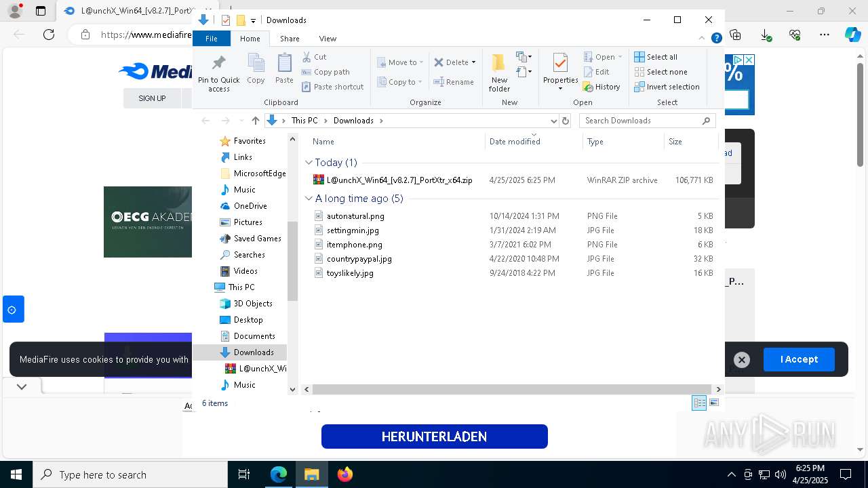Open Microsoft Edge from the taskbar

pos(279,474)
